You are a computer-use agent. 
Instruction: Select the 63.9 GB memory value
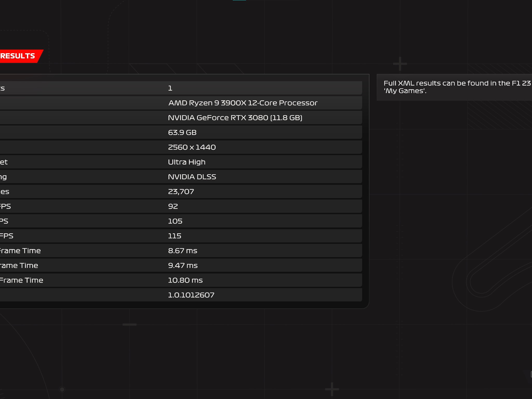click(x=182, y=132)
